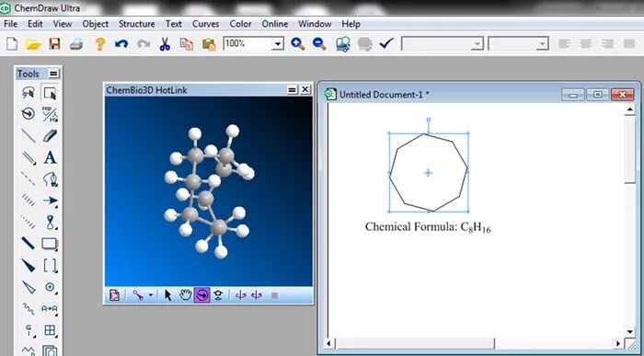Screen dimensions: 644x356
Task: Select the Eraser tool
Action: (50, 135)
